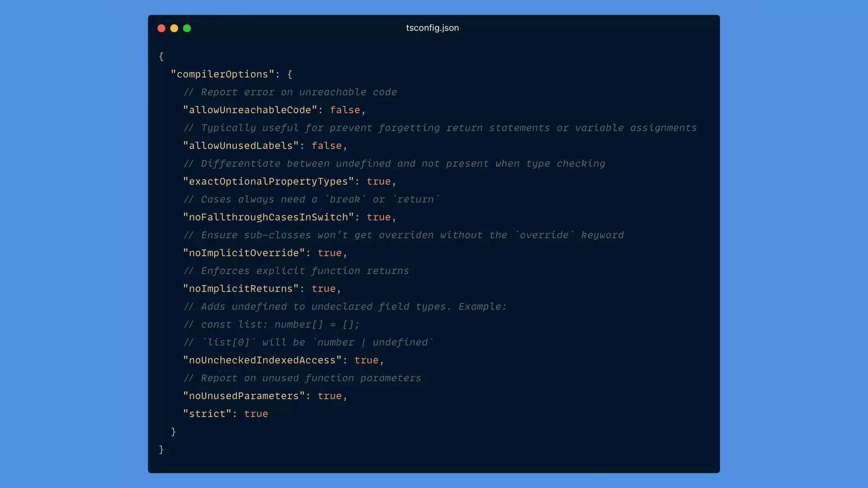Click the comment about explicit function returns

296,271
